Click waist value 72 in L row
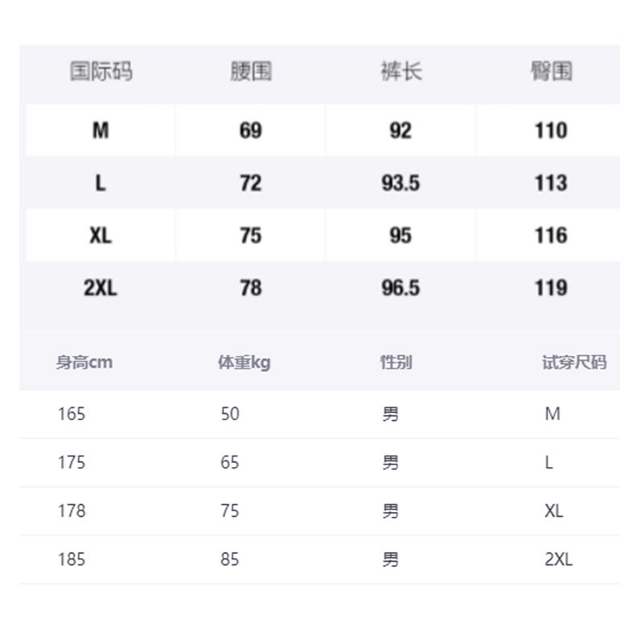This screenshot has width=644, height=644. 250,183
